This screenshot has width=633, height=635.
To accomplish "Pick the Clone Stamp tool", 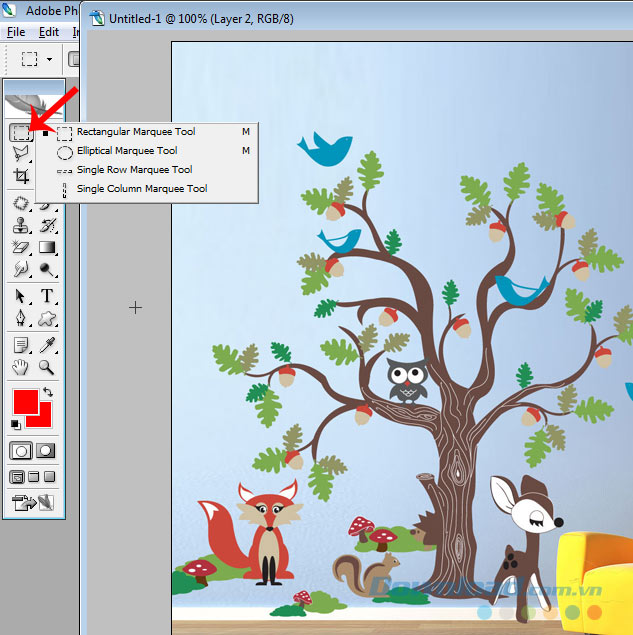I will pyautogui.click(x=20, y=225).
